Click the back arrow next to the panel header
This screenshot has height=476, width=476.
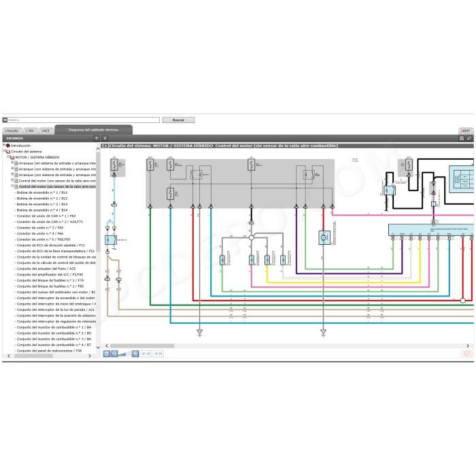pyautogui.click(x=105, y=139)
